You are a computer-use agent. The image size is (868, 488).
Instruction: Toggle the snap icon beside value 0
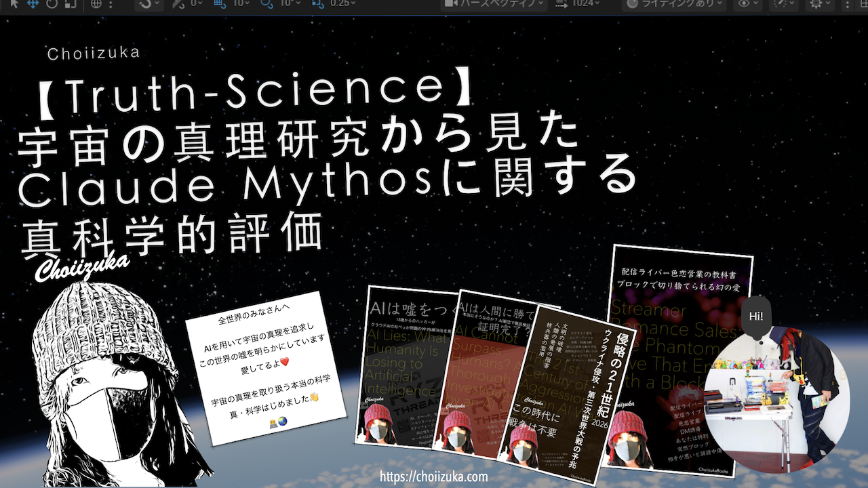coord(179,3)
